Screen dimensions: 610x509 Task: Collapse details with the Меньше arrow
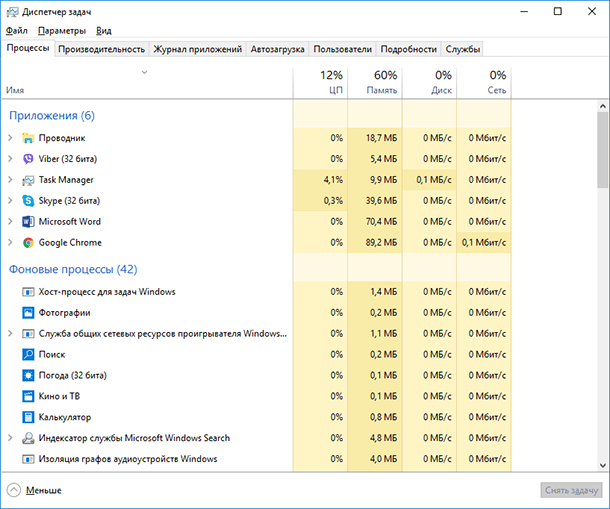pyautogui.click(x=14, y=490)
